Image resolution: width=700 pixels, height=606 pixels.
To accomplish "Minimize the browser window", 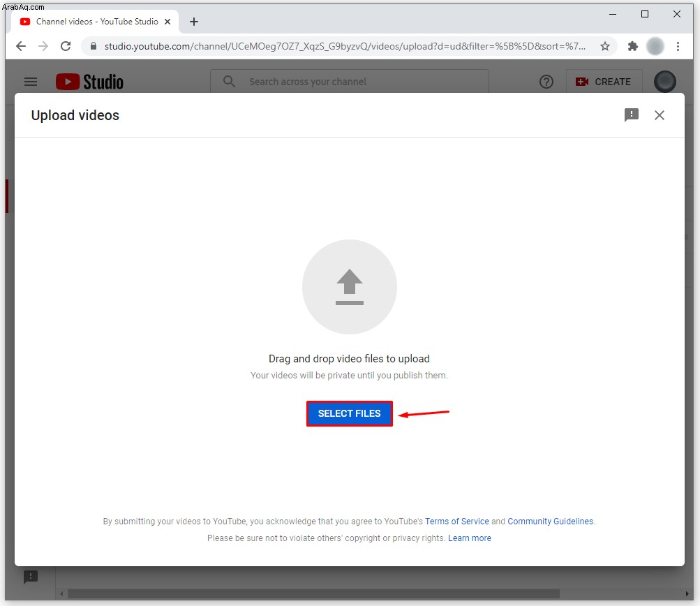I will (x=613, y=14).
